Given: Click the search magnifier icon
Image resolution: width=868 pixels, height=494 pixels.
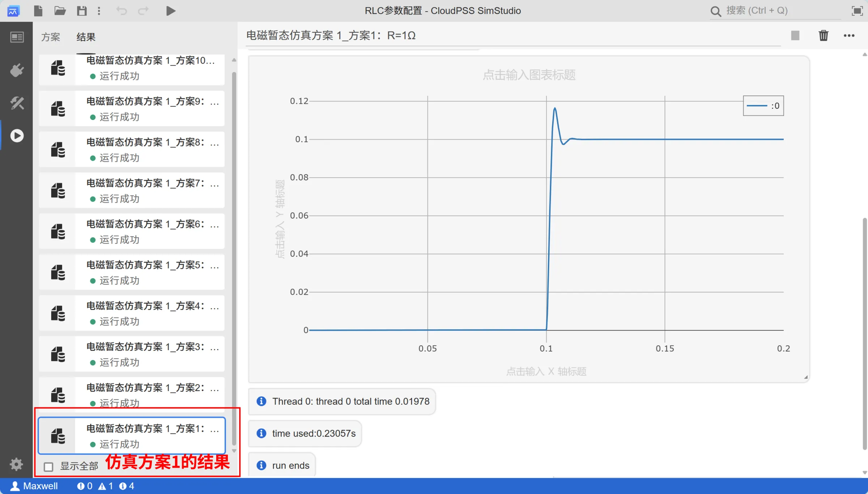Looking at the screenshot, I should [715, 11].
